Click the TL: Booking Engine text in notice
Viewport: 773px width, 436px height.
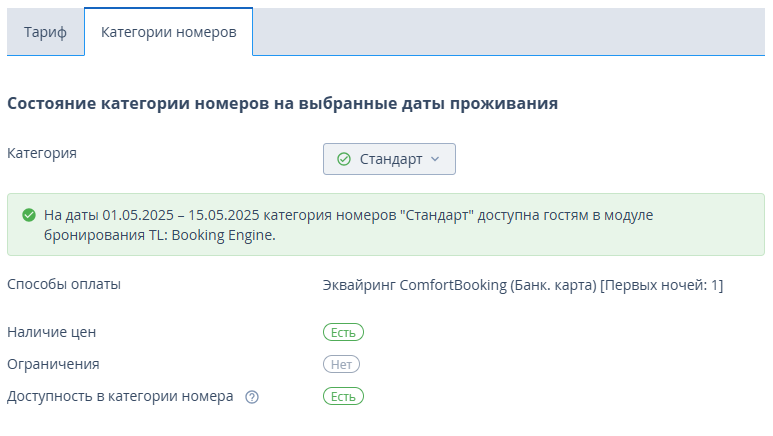[212, 235]
